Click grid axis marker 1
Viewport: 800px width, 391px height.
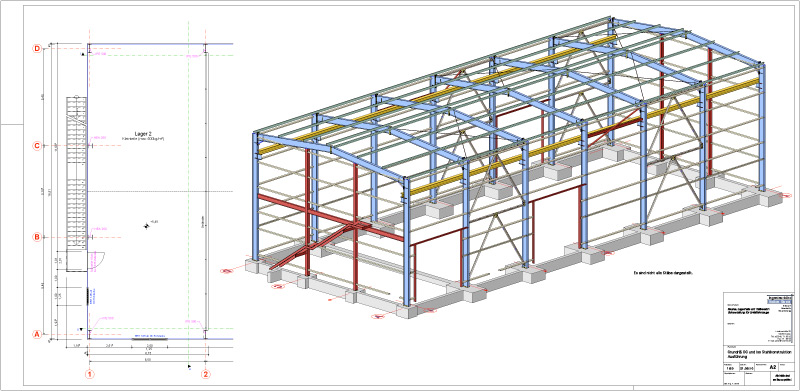pos(90,374)
